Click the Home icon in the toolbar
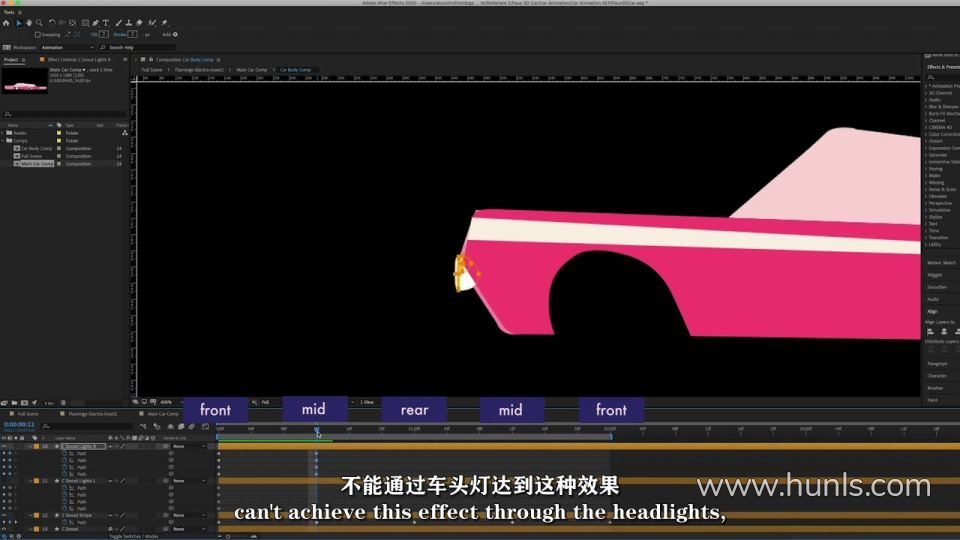960x540 pixels. tap(6, 23)
